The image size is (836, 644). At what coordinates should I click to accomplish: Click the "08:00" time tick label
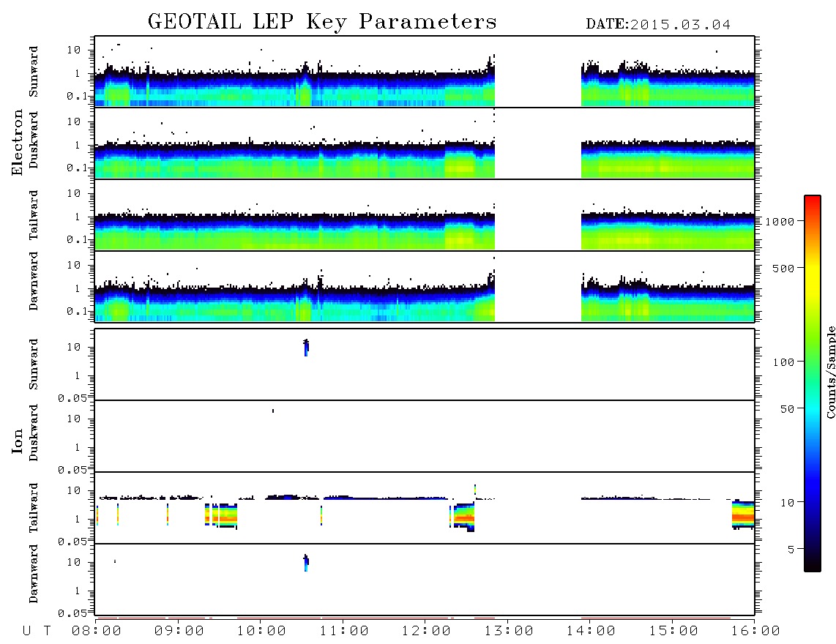(97, 632)
